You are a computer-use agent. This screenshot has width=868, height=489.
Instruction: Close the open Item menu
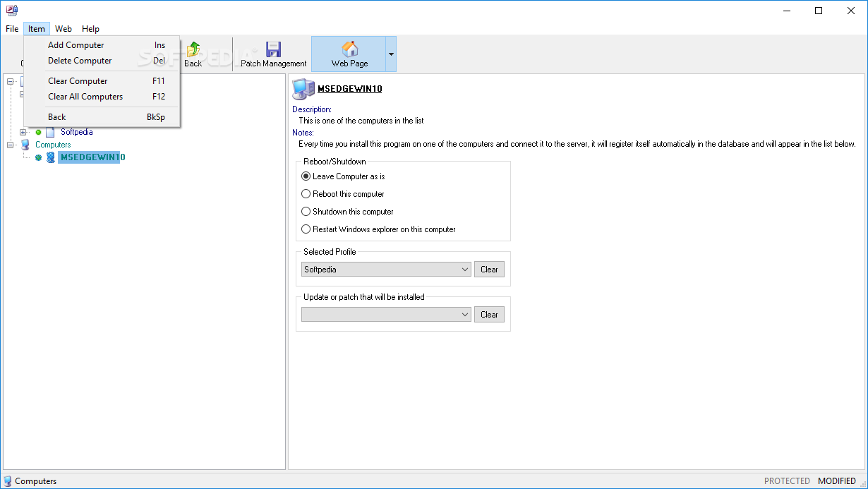point(37,29)
